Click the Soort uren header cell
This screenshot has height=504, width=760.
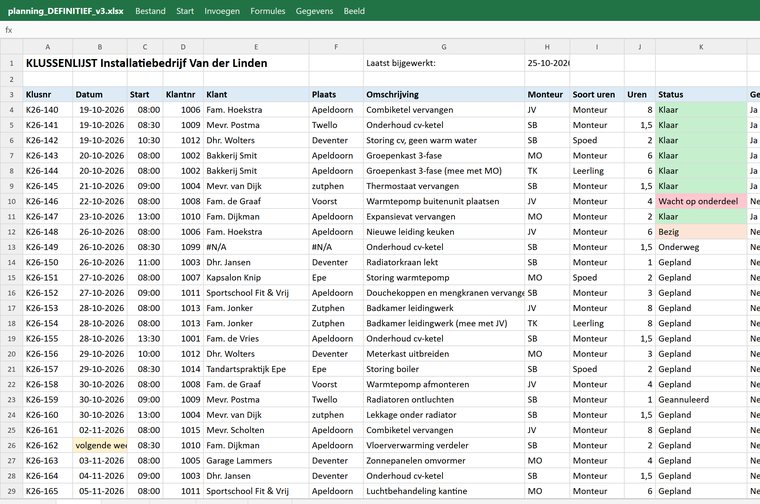coord(597,94)
